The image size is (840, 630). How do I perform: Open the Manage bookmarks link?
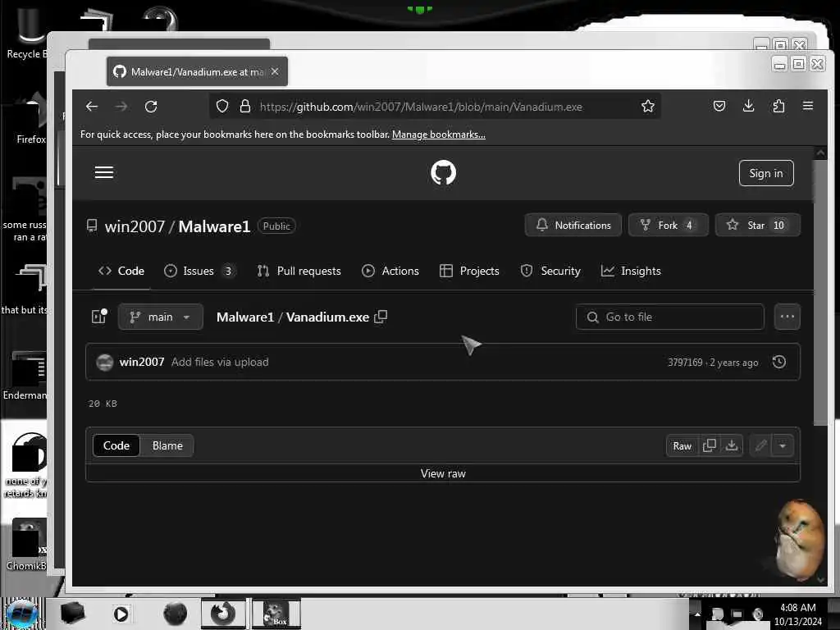tap(439, 135)
